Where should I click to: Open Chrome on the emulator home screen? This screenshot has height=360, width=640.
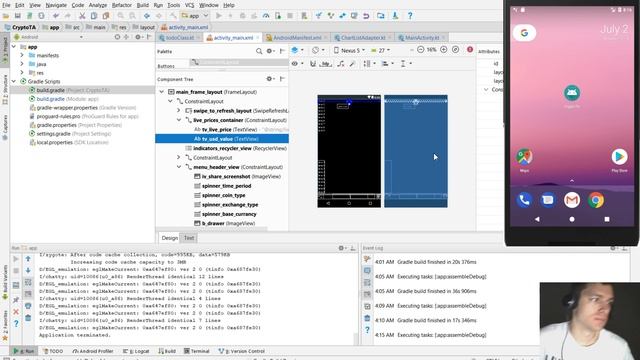596,200
